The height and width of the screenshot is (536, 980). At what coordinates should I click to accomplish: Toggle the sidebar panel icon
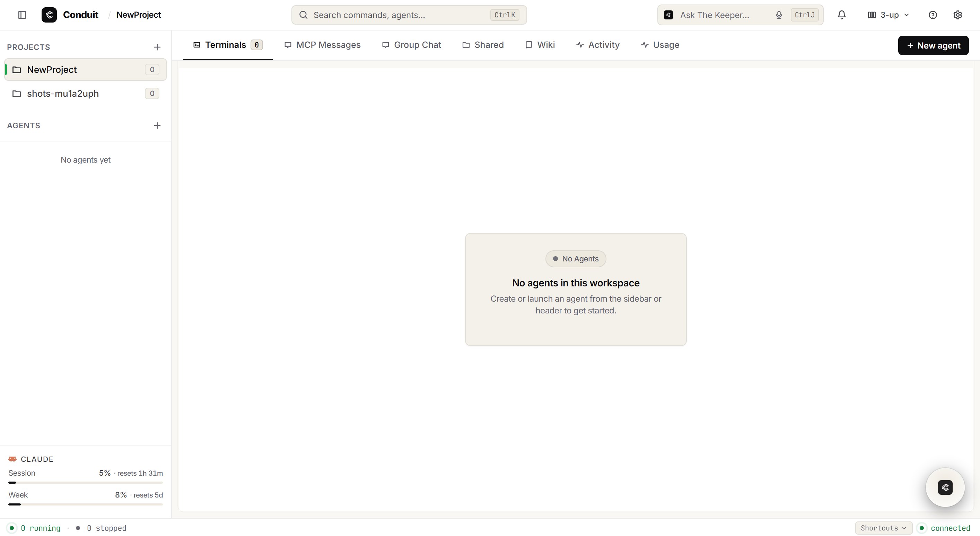coord(22,15)
